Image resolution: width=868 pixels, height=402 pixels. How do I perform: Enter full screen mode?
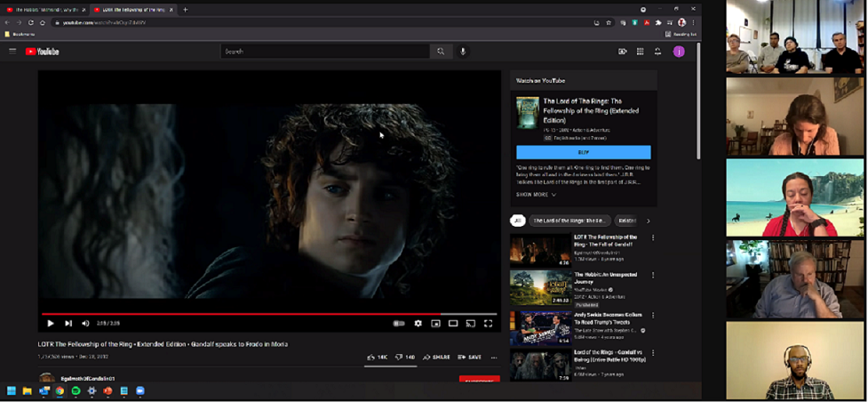[488, 324]
